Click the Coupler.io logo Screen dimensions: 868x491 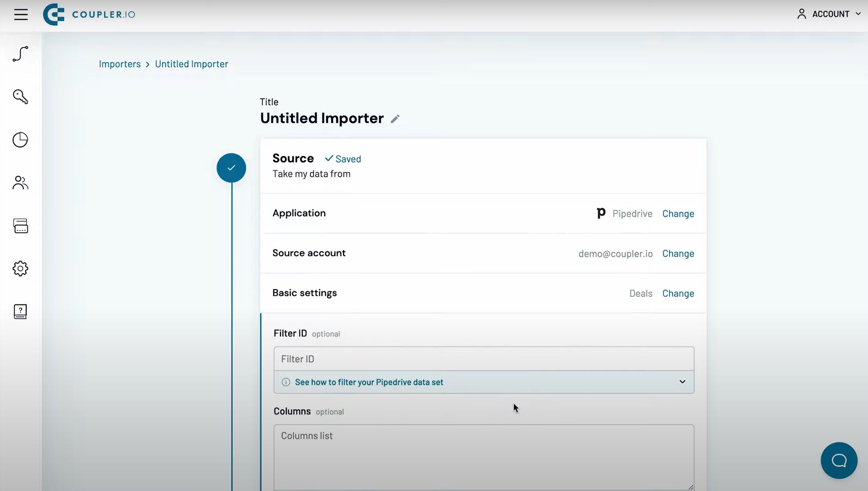coord(88,14)
